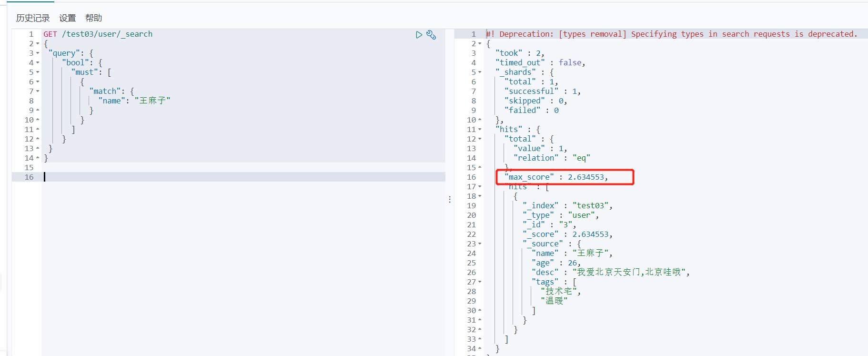Screen dimensions: 868x356
Task: Click "took" : 2 in response
Action: (520, 53)
